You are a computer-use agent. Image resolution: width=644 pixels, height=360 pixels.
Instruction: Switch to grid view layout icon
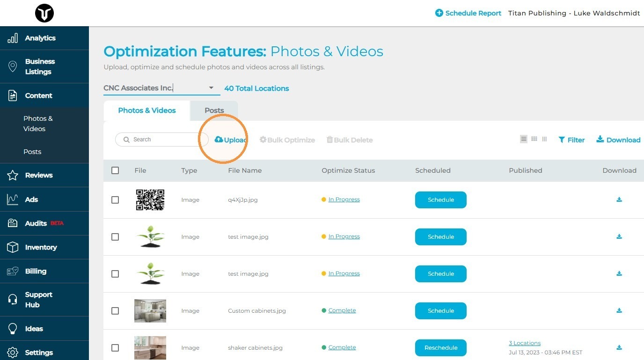click(534, 139)
